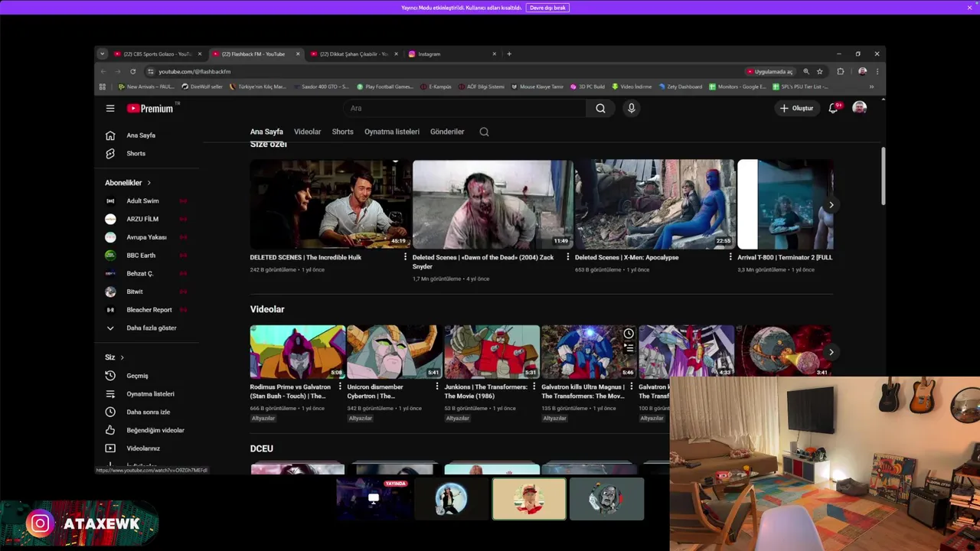Open Bleacher Report subscription channel
This screenshot has height=551, width=980.
148,310
